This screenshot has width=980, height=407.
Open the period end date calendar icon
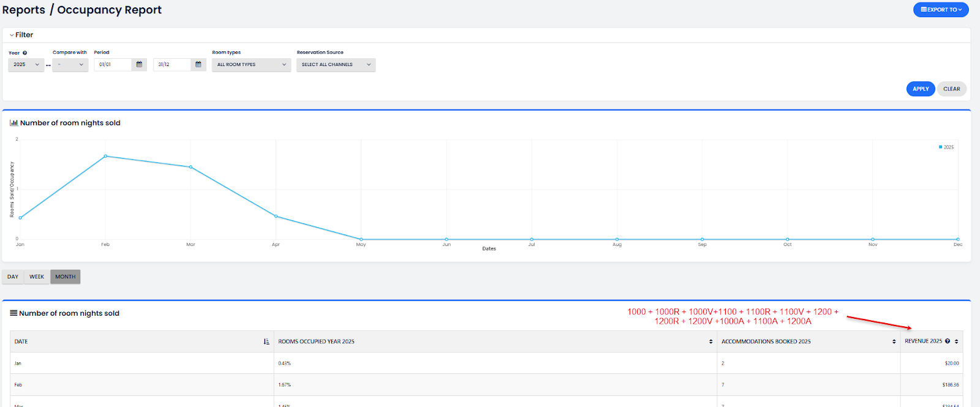tap(198, 64)
